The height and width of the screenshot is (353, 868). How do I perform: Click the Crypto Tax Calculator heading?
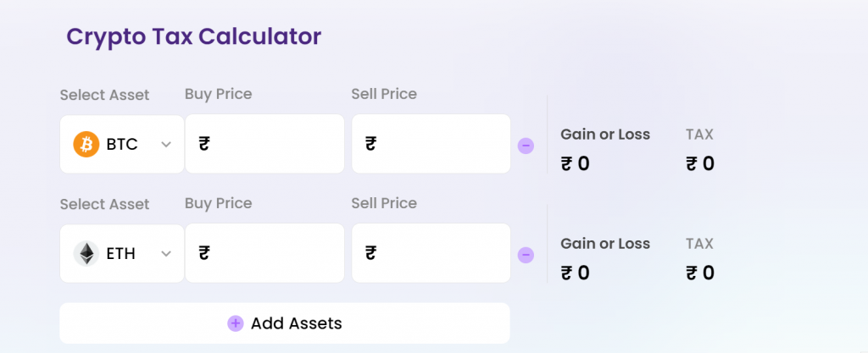(194, 37)
